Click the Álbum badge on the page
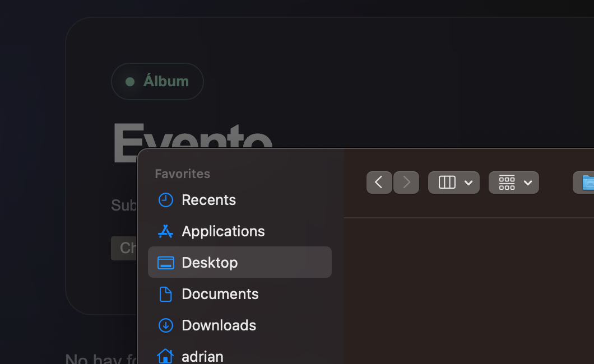594x364 pixels. click(x=157, y=81)
